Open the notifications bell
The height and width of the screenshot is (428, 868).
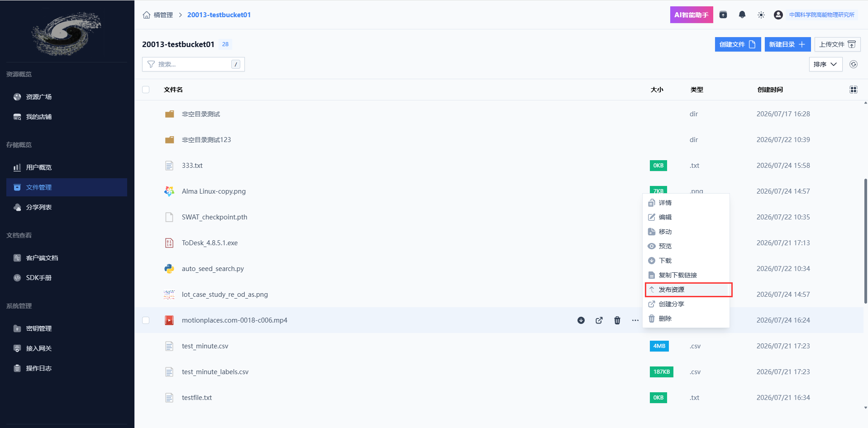tap(742, 15)
